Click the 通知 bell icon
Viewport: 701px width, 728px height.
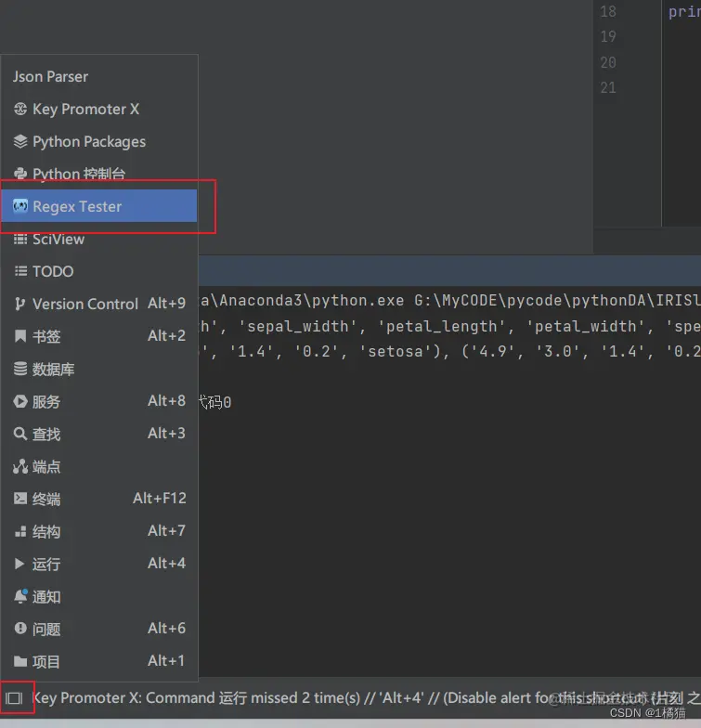pyautogui.click(x=20, y=596)
